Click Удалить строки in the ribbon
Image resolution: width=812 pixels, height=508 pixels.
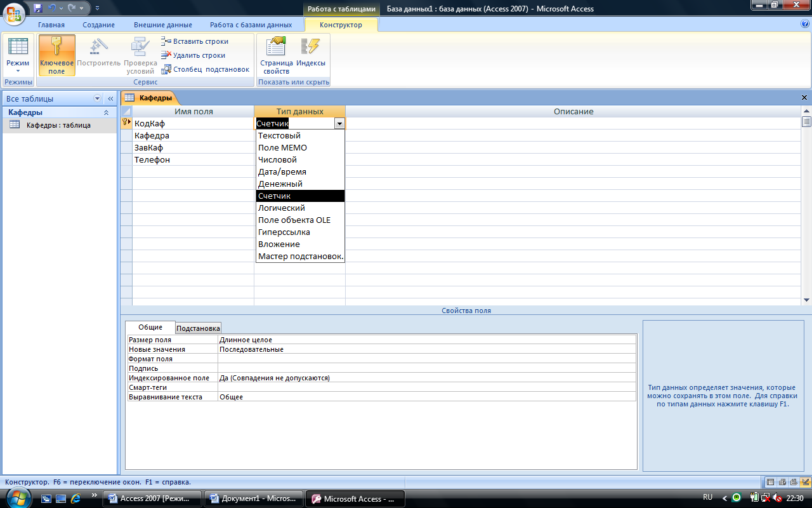pos(193,55)
